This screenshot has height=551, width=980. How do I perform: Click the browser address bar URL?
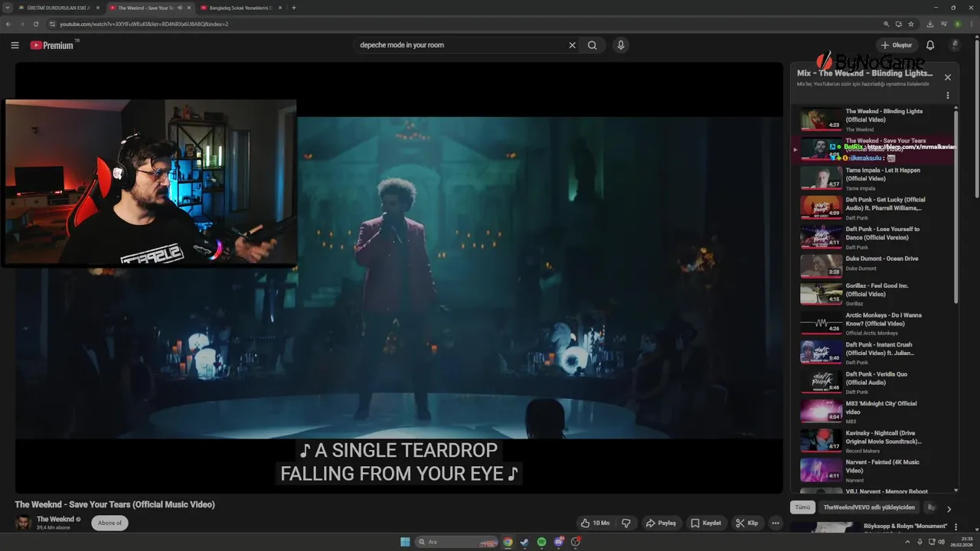coord(144,24)
